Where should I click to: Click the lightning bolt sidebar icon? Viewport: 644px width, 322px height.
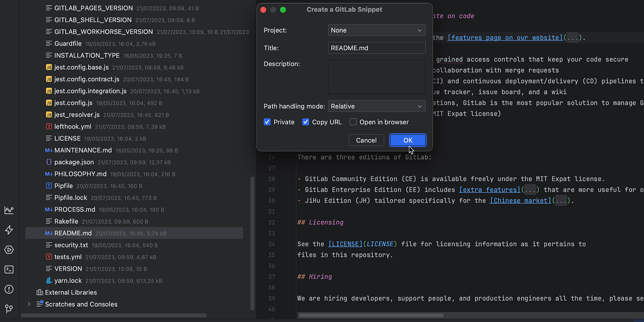pyautogui.click(x=9, y=230)
